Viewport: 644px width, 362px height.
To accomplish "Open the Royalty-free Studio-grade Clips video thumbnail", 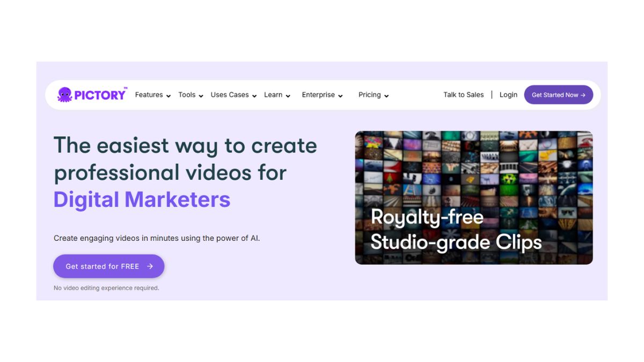I will pyautogui.click(x=474, y=198).
